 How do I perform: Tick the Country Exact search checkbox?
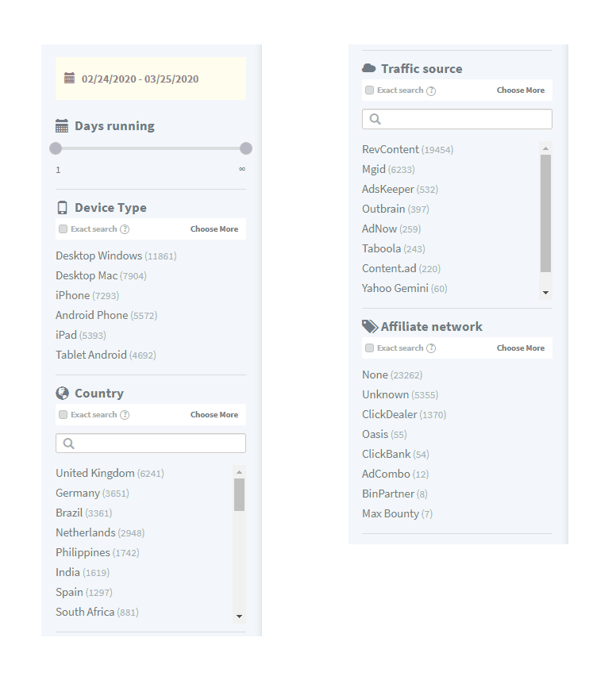(x=64, y=415)
